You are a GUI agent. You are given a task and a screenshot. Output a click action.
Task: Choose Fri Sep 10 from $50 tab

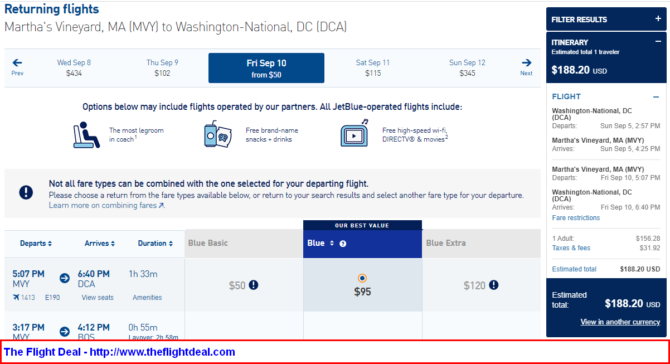[x=266, y=68]
